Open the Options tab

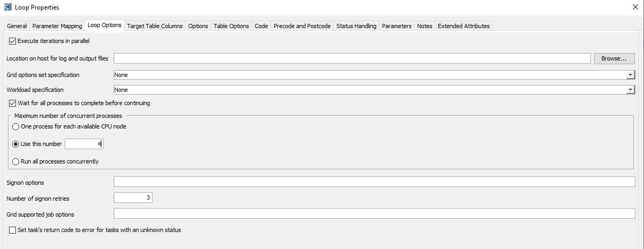[x=198, y=26]
